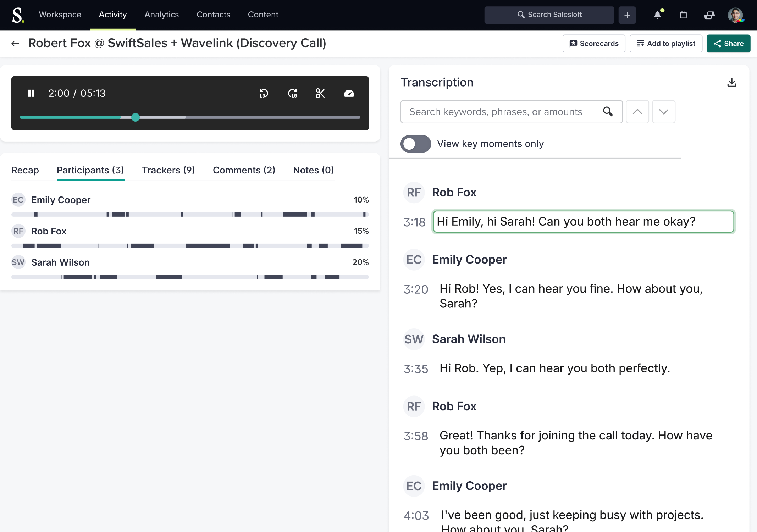Jump to next search match

663,112
